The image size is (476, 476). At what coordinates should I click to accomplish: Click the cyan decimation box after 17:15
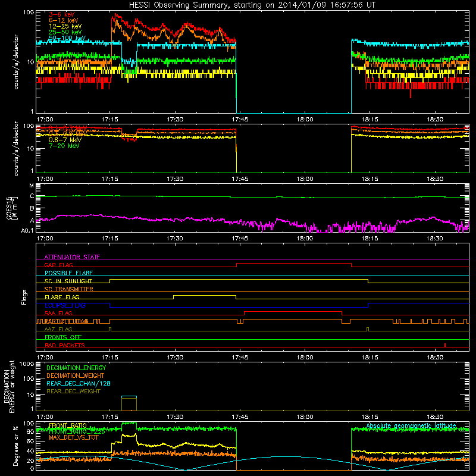coord(129,396)
